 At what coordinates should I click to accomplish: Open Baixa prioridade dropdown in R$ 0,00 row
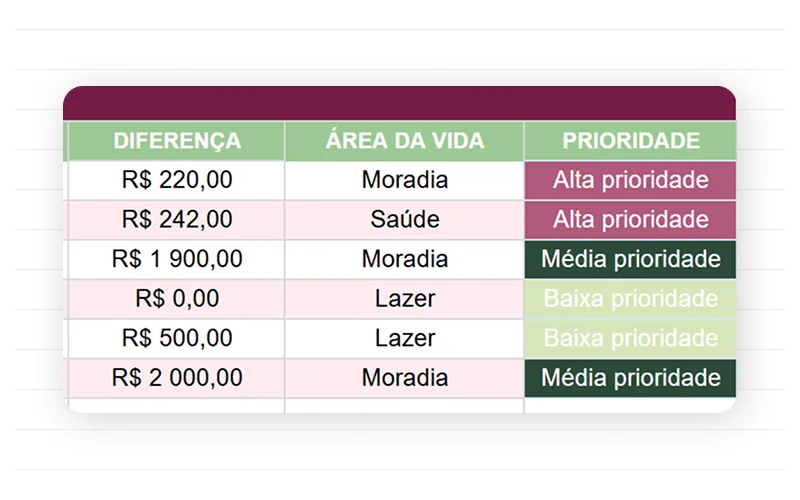[x=630, y=298]
